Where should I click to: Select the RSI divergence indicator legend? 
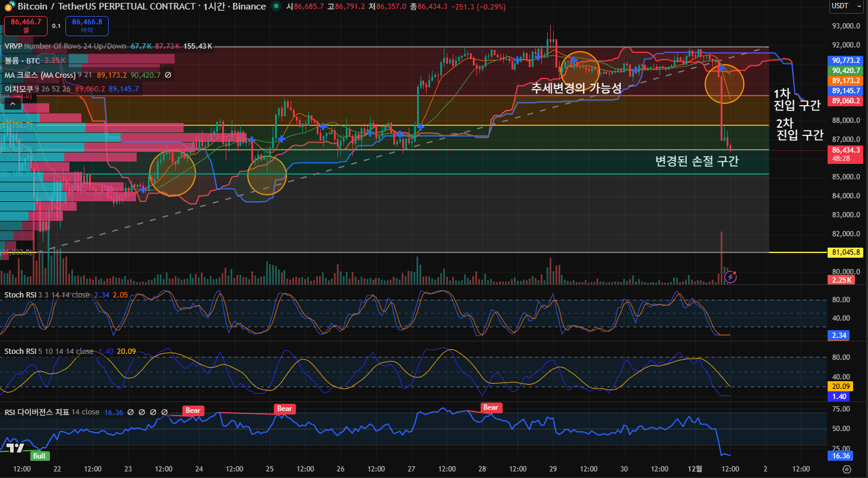coord(37,412)
